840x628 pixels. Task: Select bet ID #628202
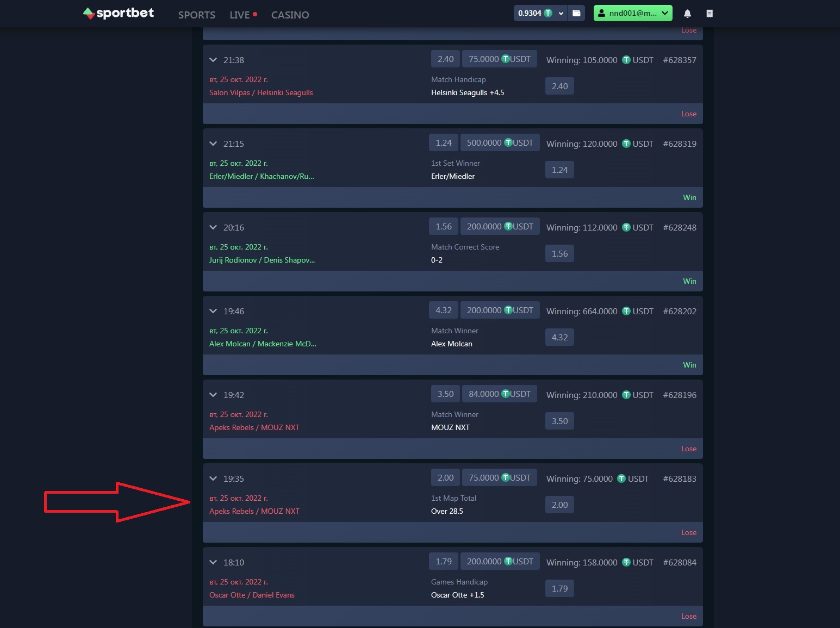(x=680, y=311)
